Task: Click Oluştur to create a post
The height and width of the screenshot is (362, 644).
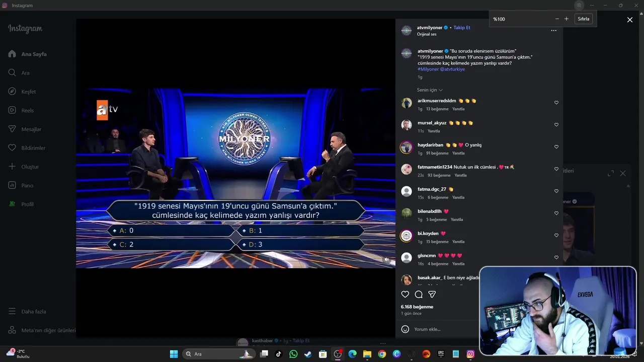Action: [x=24, y=166]
